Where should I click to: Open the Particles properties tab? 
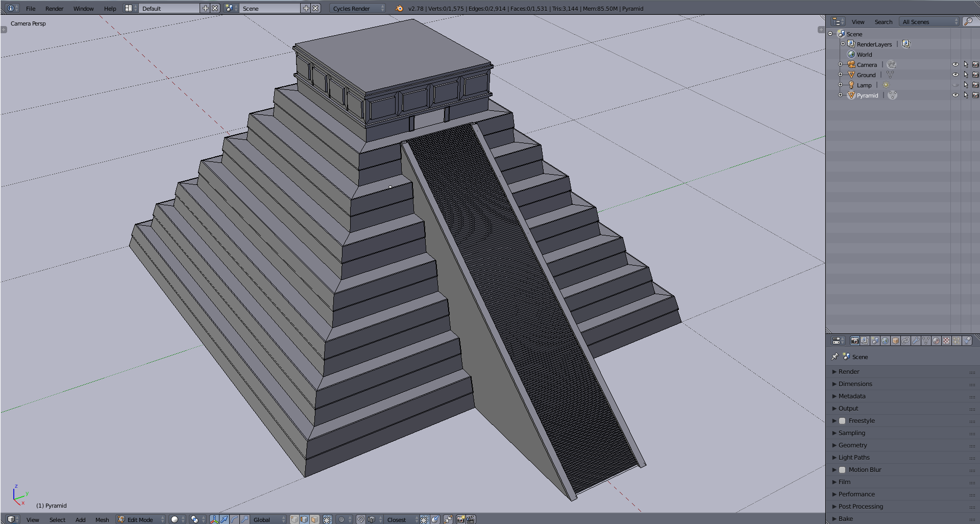(957, 341)
